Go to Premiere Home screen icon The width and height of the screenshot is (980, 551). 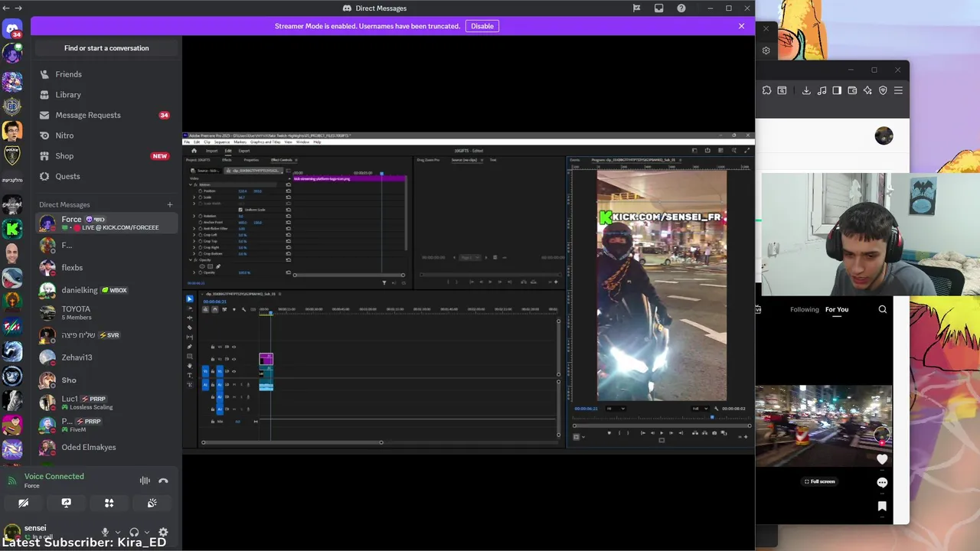tap(194, 151)
